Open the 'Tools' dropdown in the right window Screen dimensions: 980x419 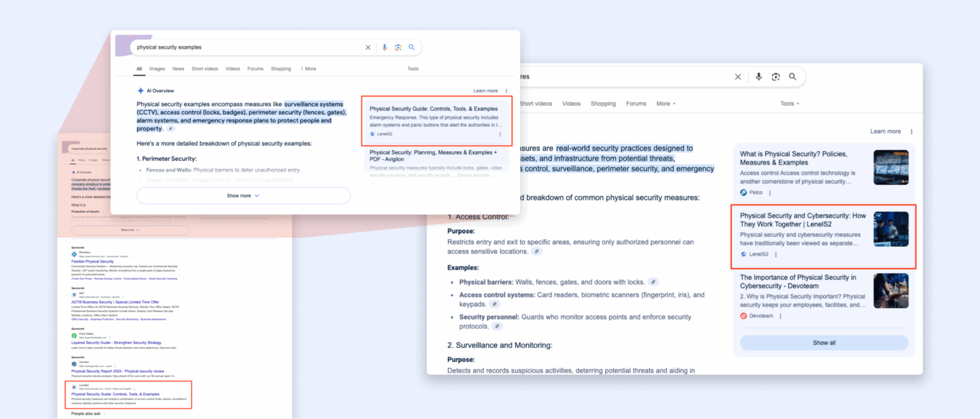click(x=789, y=103)
